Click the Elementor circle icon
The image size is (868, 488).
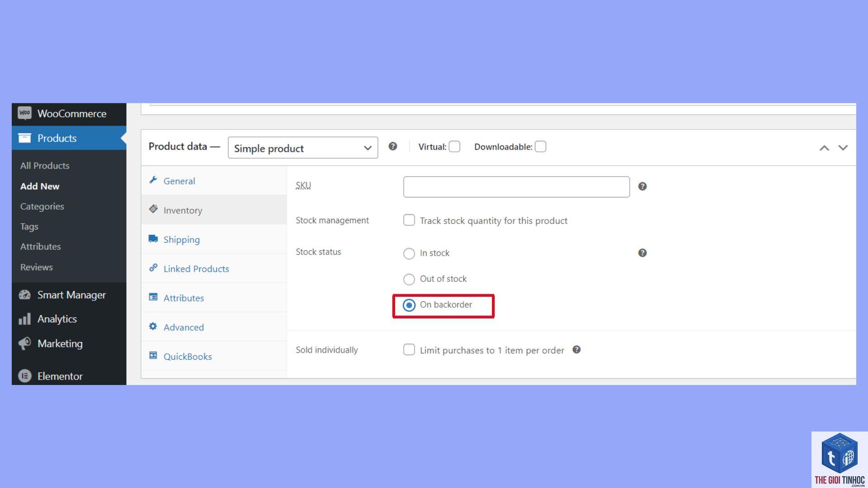(25, 376)
